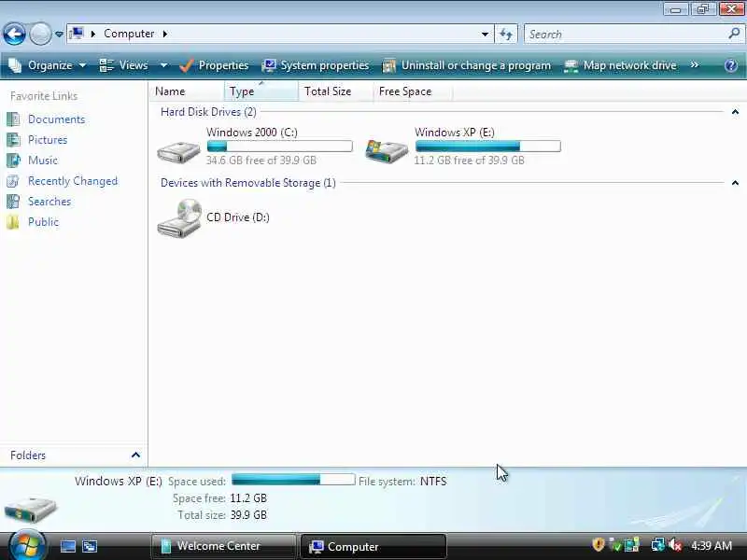Viewport: 747px width, 560px height.
Task: Click the Windows 2000 (C:) usage bar
Action: point(279,147)
